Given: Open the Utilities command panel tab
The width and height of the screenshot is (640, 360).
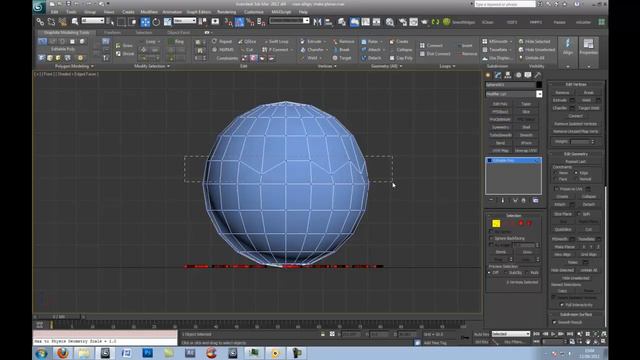Looking at the screenshot, I should [x=538, y=75].
